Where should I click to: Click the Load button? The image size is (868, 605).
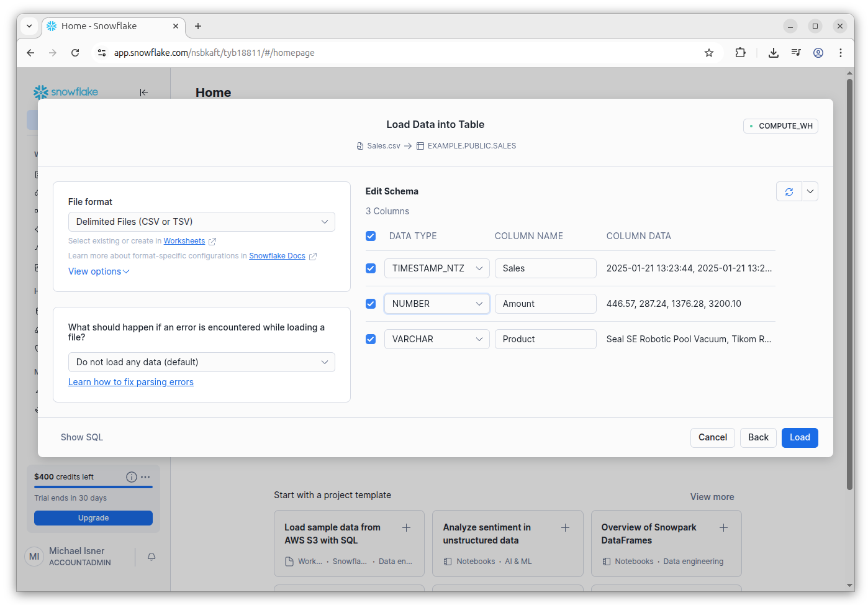(799, 437)
